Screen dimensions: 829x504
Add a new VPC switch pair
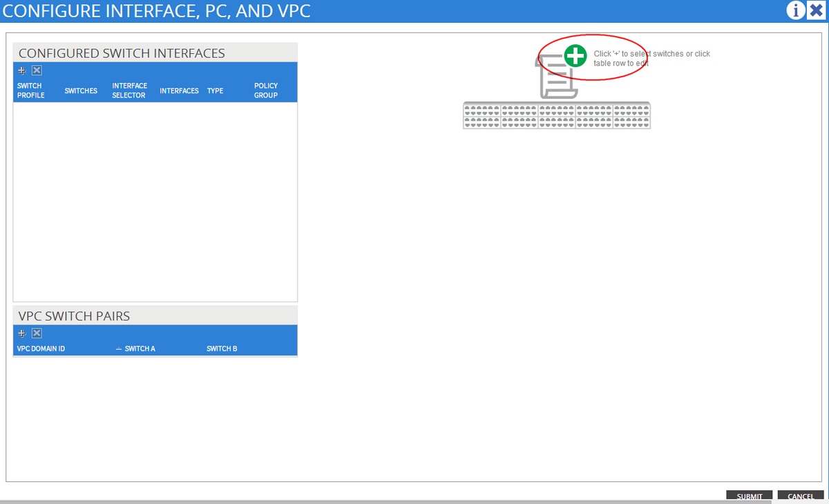(x=21, y=333)
